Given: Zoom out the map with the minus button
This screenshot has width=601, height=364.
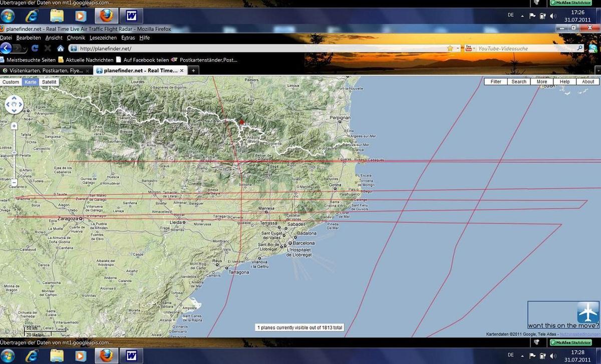Looking at the screenshot, I should click(14, 183).
